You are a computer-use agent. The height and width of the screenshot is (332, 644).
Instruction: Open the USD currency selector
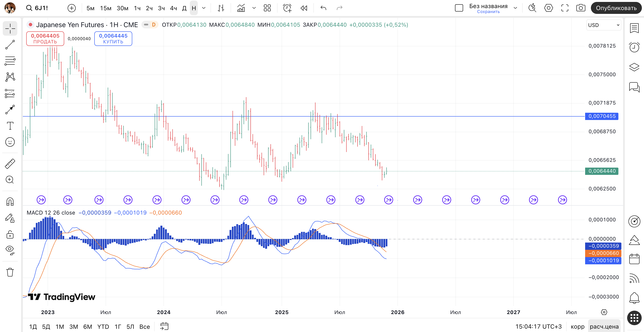click(603, 25)
